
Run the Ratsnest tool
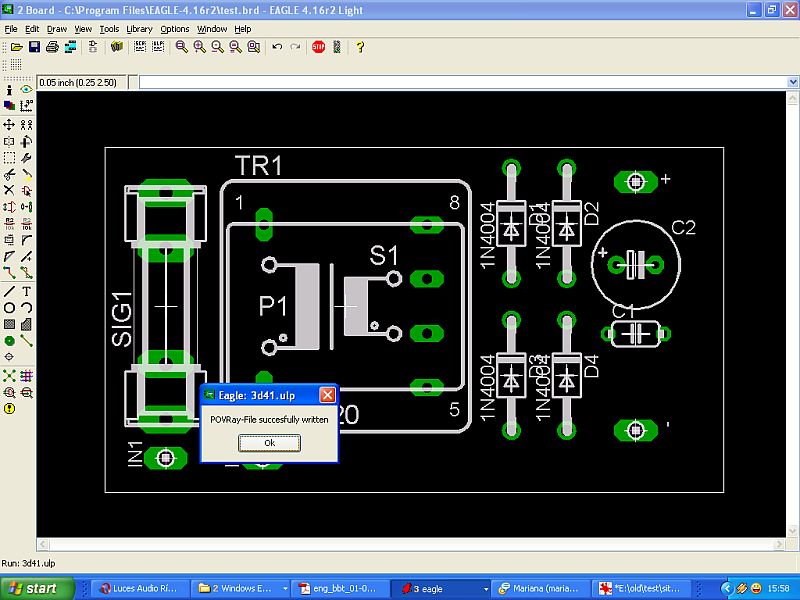pos(9,376)
